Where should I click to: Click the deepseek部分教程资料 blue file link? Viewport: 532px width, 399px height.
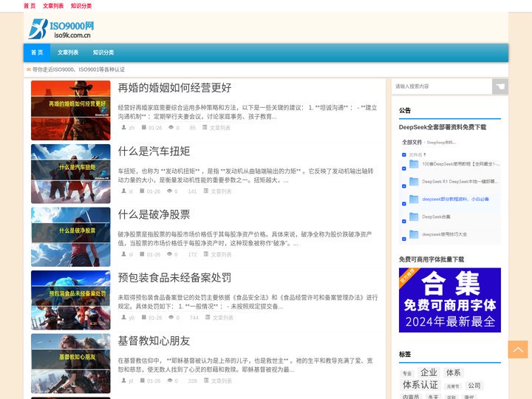point(455,199)
